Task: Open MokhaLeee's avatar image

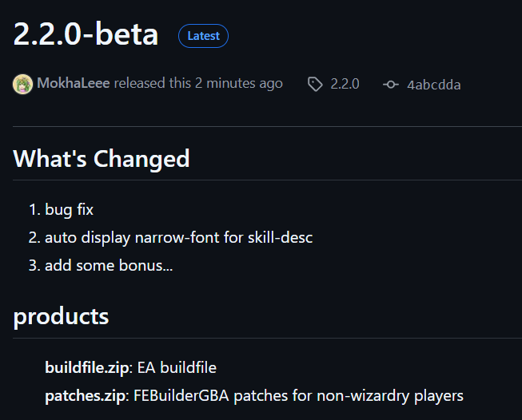Action: (22, 84)
